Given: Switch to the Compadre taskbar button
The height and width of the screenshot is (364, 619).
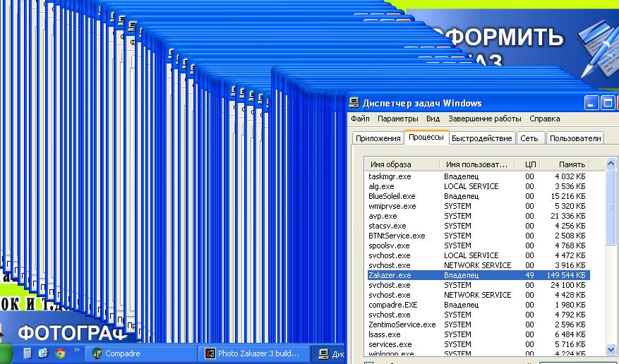Looking at the screenshot, I should pos(140,353).
